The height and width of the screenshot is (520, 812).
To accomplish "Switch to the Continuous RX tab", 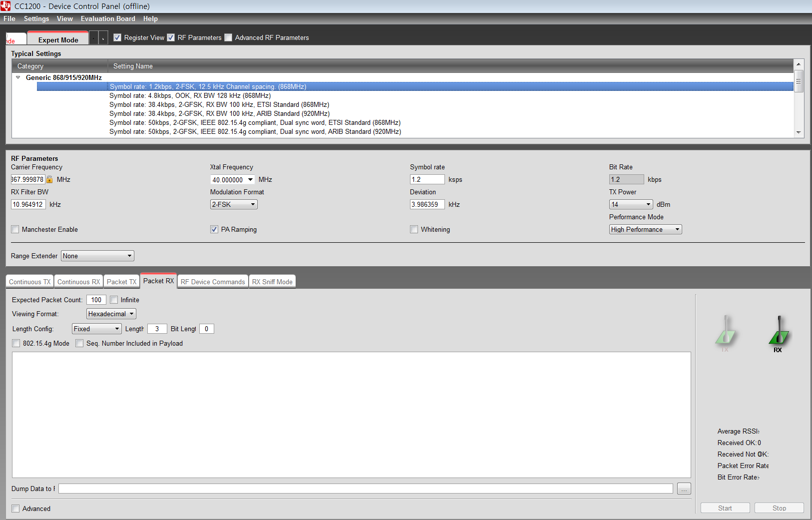I will [x=78, y=282].
